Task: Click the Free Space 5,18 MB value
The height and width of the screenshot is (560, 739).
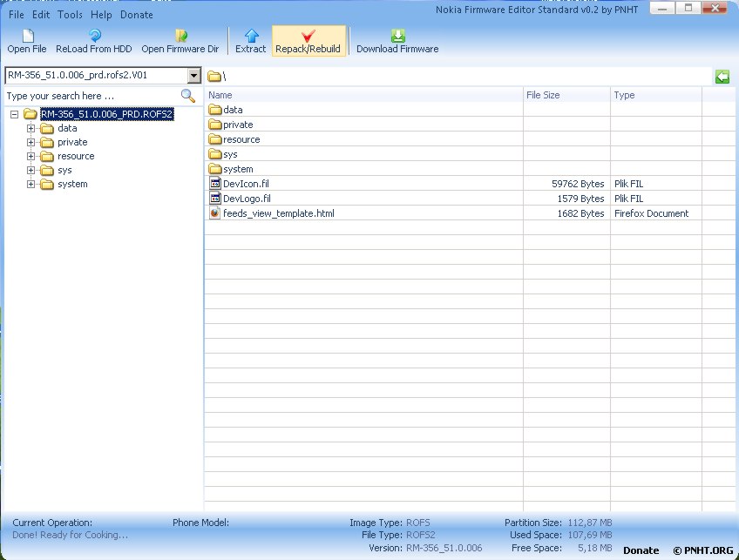Action: [595, 548]
